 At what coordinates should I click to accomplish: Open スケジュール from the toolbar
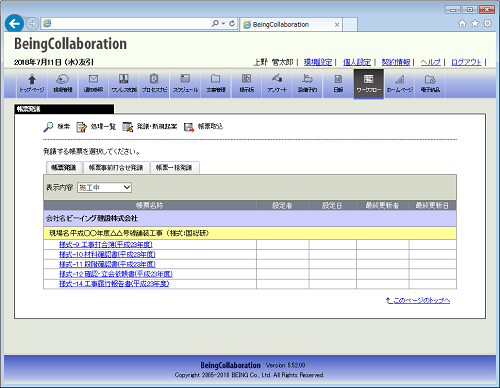tap(185, 83)
